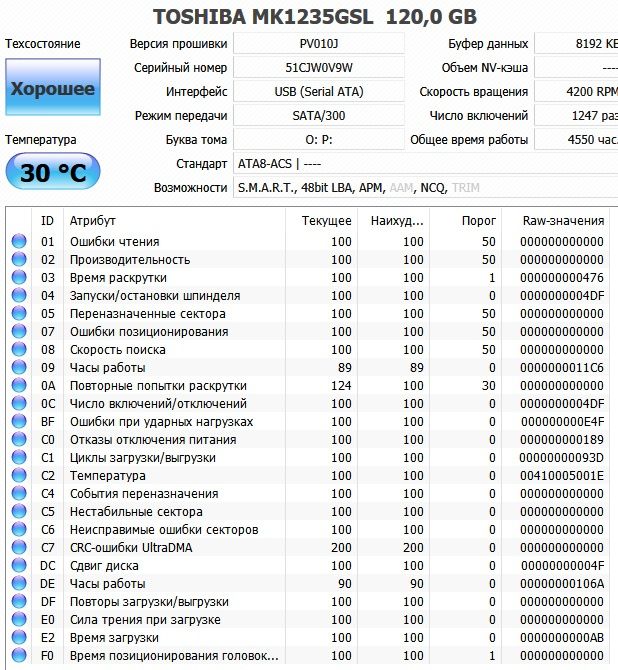Click raw value 00000000093D
This screenshot has width=618, height=670.
[x=562, y=458]
